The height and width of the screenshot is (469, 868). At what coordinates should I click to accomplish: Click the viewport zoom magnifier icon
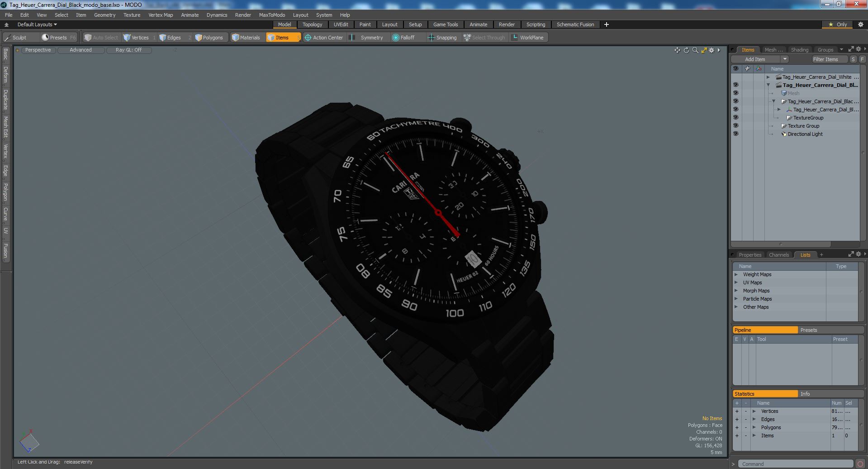tap(695, 50)
